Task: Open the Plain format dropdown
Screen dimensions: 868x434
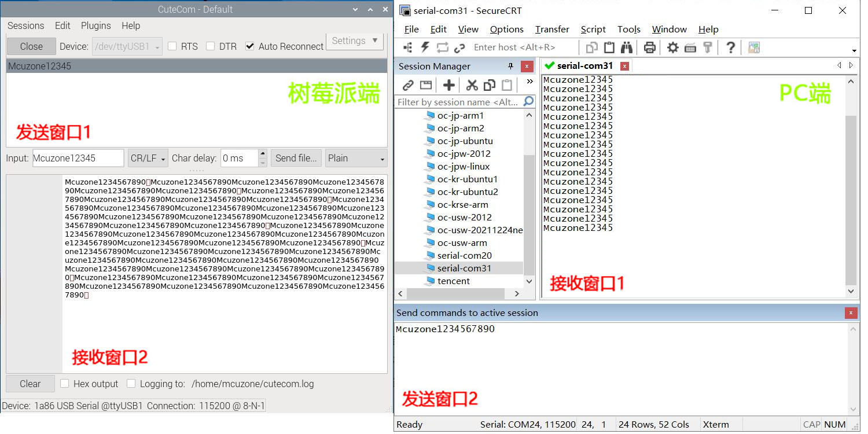Action: point(356,158)
